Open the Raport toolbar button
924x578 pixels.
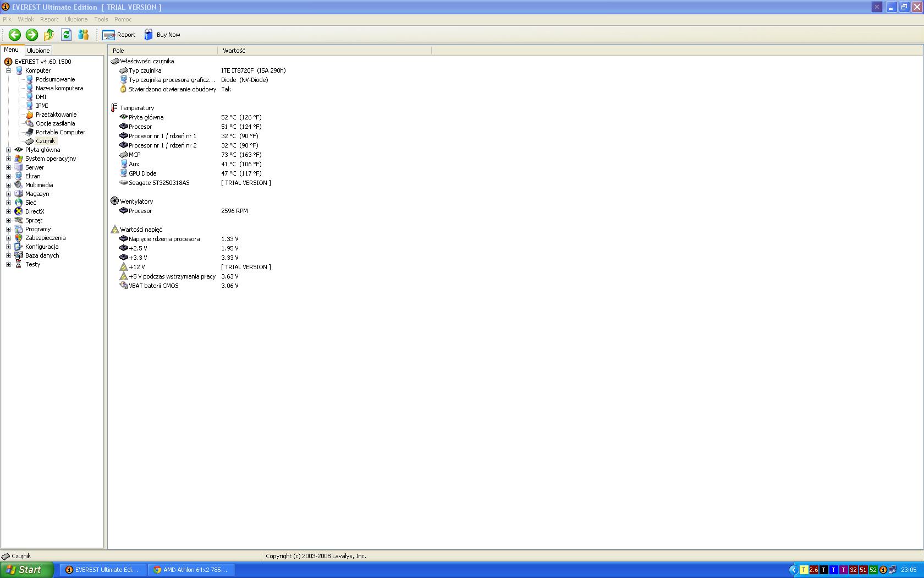click(119, 35)
